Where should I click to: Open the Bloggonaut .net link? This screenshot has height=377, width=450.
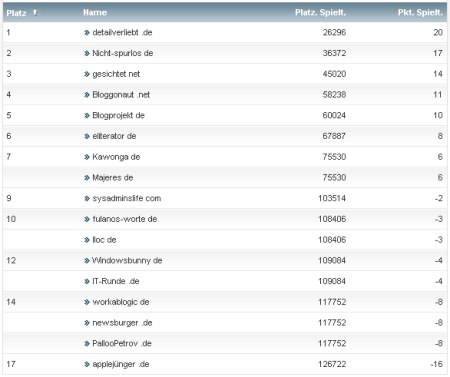coord(121,95)
